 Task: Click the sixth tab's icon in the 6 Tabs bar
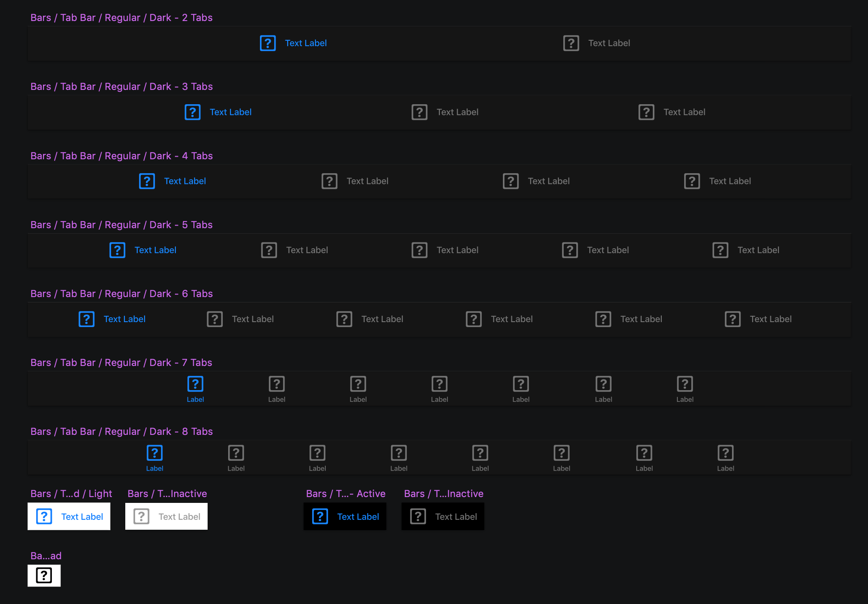[732, 319]
